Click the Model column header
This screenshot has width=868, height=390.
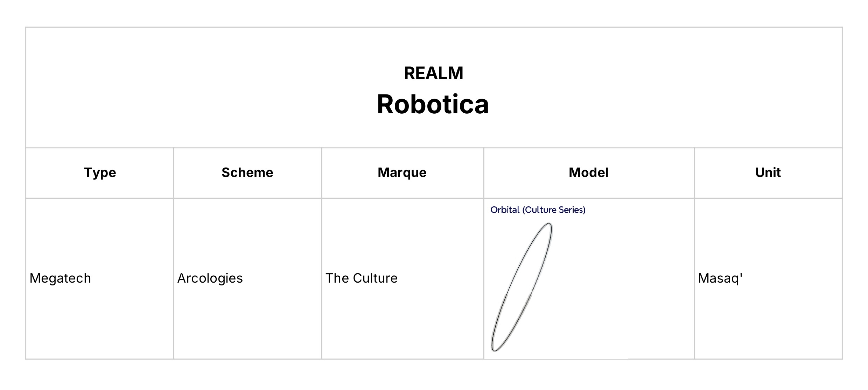click(x=588, y=172)
